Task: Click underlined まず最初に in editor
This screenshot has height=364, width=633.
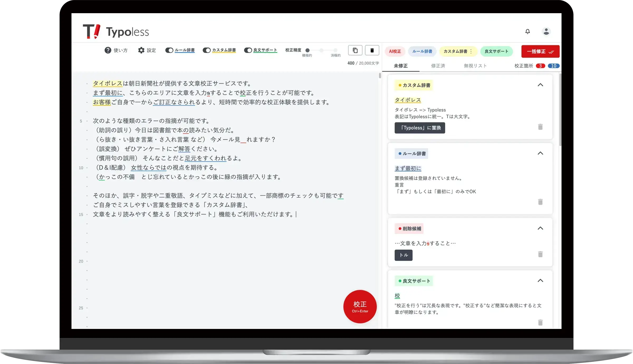Action: point(108,93)
